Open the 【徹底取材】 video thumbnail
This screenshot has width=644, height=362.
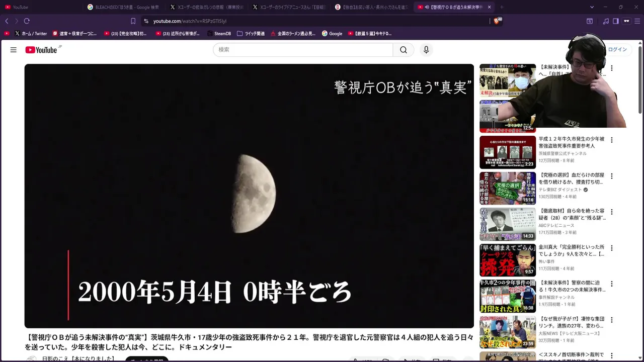pyautogui.click(x=508, y=224)
